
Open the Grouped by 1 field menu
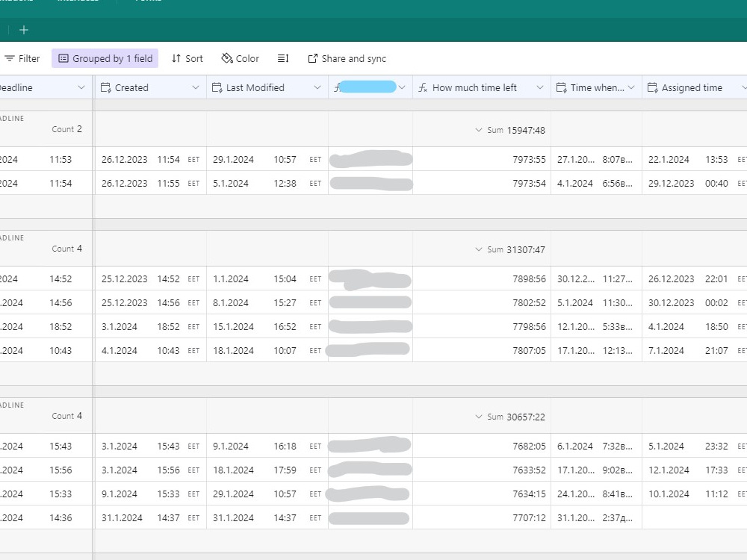[105, 58]
